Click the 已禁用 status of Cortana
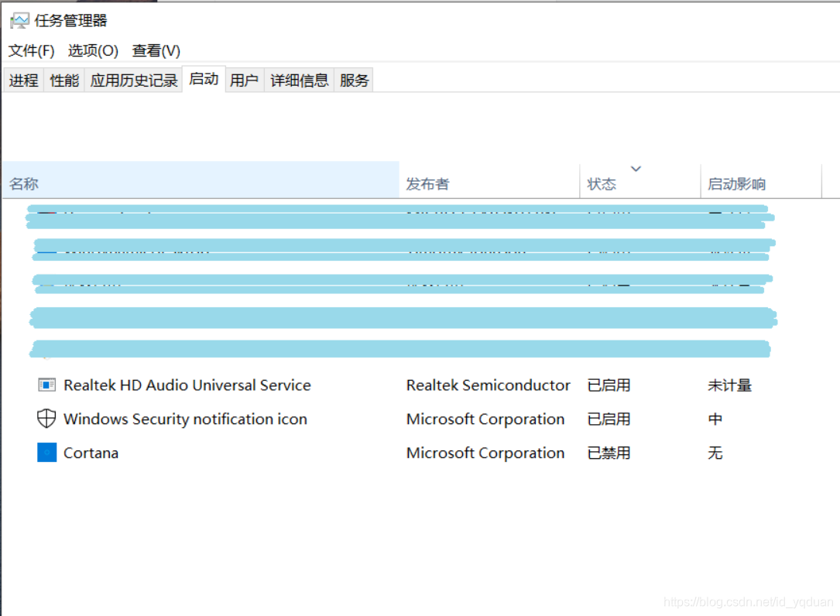840x616 pixels. [609, 452]
